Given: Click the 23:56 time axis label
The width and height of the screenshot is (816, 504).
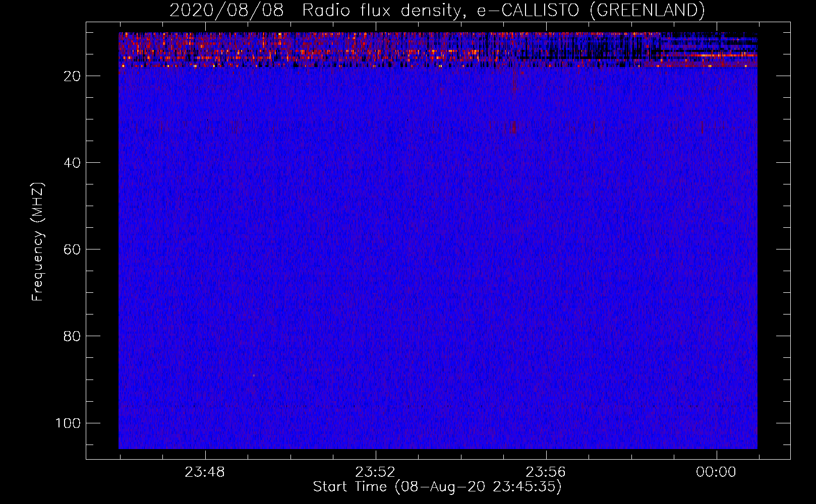Looking at the screenshot, I should tap(546, 472).
